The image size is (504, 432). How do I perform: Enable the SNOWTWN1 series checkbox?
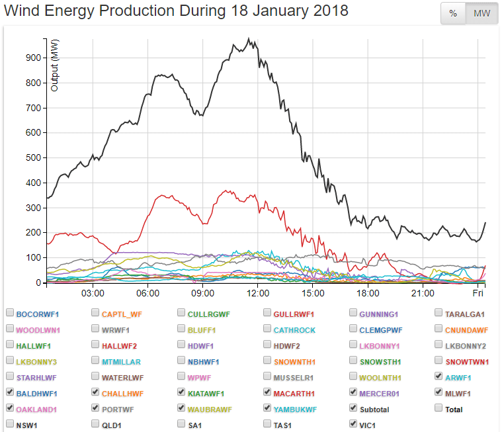coord(440,361)
